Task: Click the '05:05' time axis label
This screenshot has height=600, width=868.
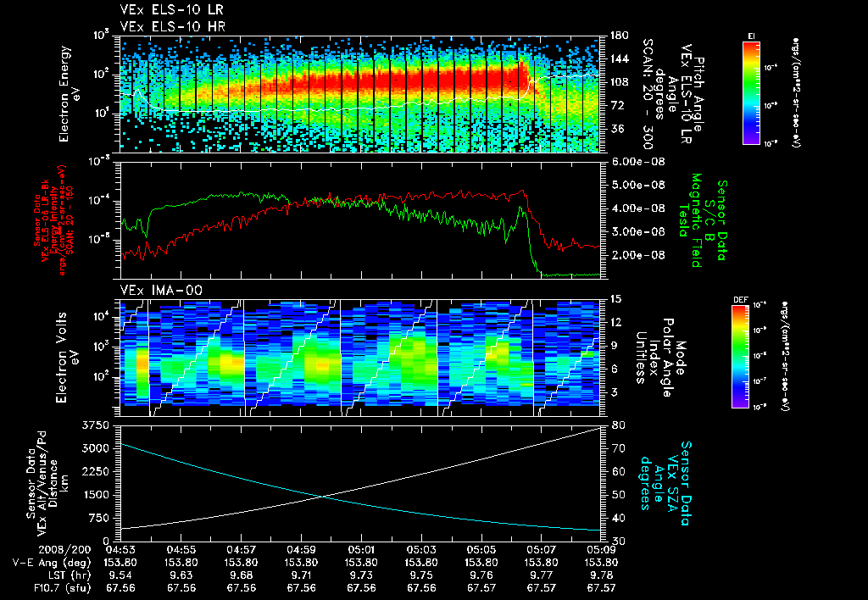Action: pyautogui.click(x=481, y=550)
